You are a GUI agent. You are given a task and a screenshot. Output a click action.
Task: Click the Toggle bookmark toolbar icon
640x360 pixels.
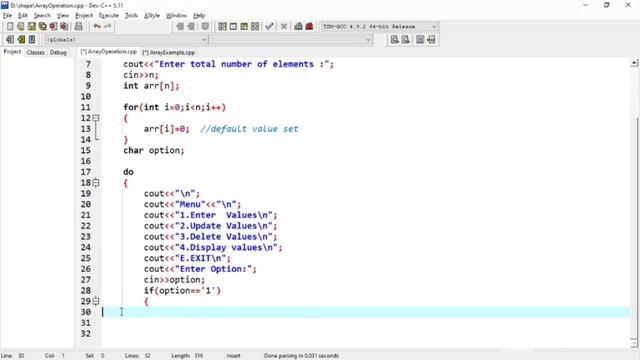click(x=21, y=40)
